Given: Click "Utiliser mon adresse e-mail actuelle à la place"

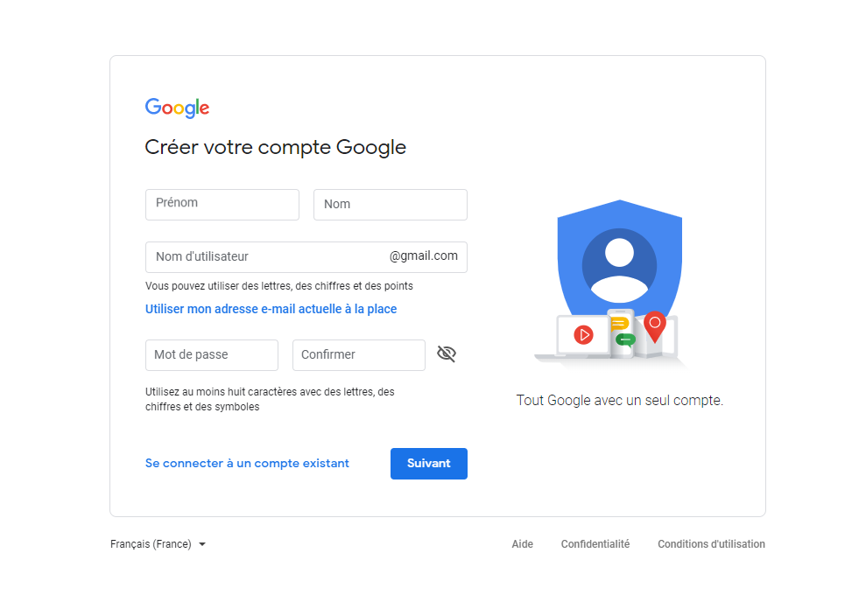Looking at the screenshot, I should coord(271,309).
